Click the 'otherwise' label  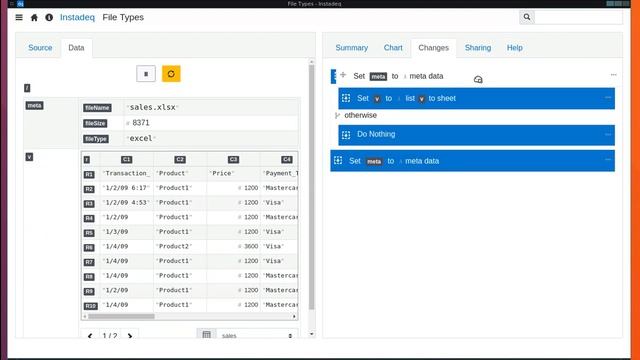tap(360, 116)
